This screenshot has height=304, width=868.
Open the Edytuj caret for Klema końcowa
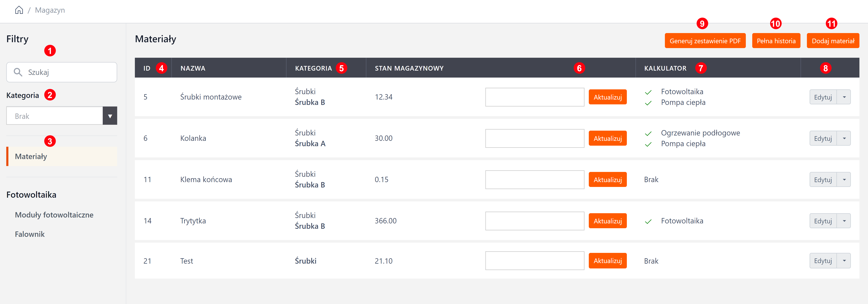(x=844, y=180)
